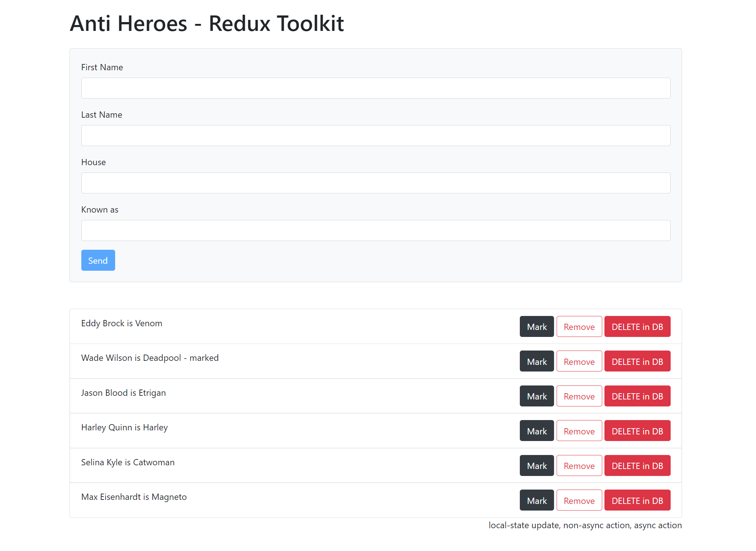Click the Jason Blood is Etrigan text
The width and height of the screenshot is (756, 551).
(x=123, y=393)
